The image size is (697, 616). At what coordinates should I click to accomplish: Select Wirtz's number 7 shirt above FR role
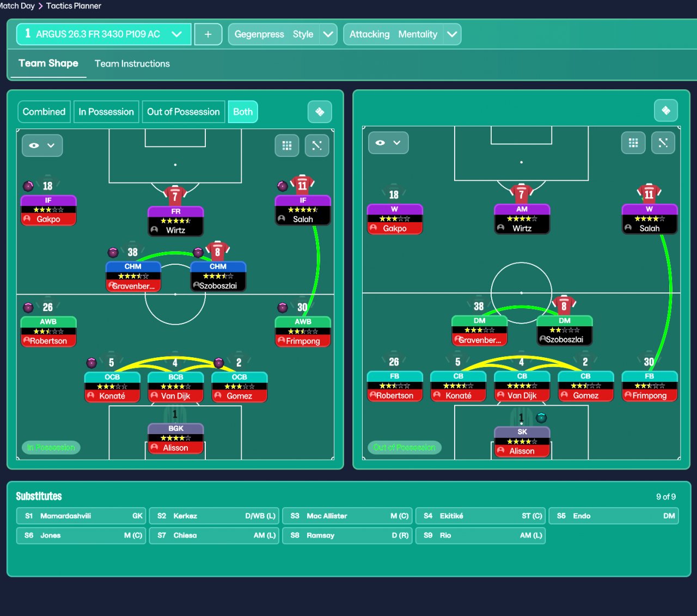tap(175, 195)
